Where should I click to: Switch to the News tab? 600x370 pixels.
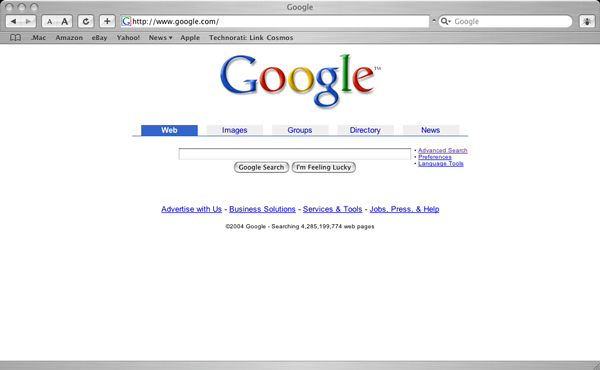pyautogui.click(x=430, y=130)
